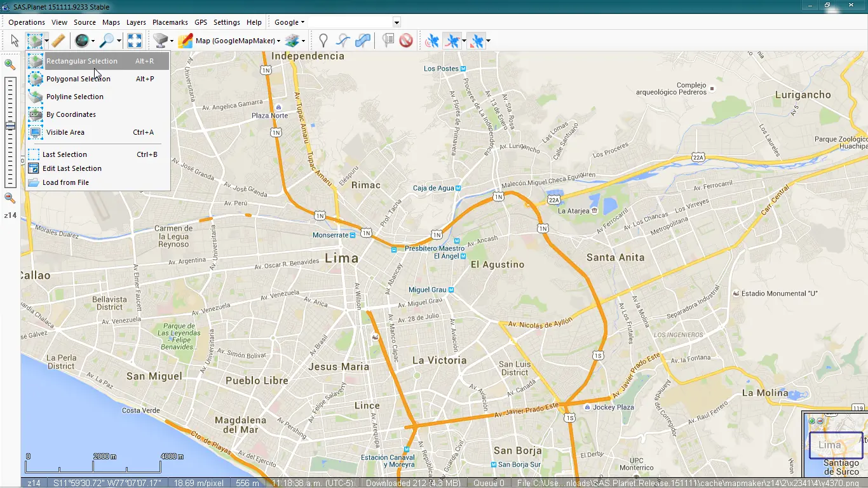Toggle full screen mode icon
868x488 pixels.
point(134,41)
